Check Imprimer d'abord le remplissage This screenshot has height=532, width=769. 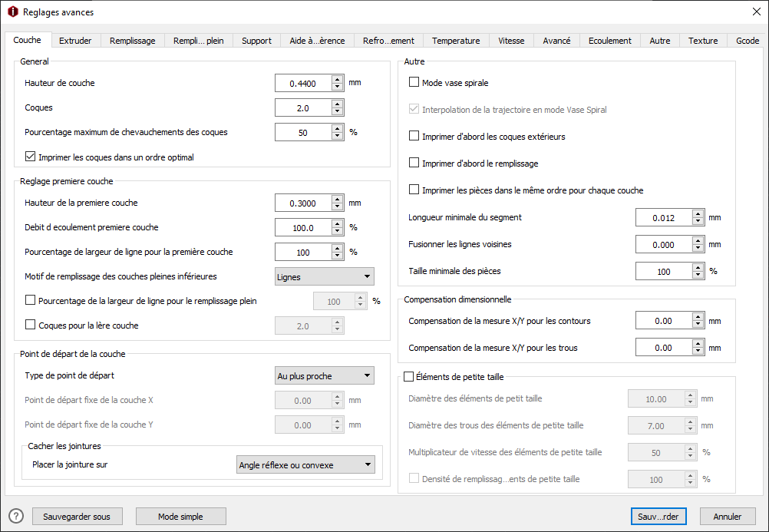tap(414, 163)
